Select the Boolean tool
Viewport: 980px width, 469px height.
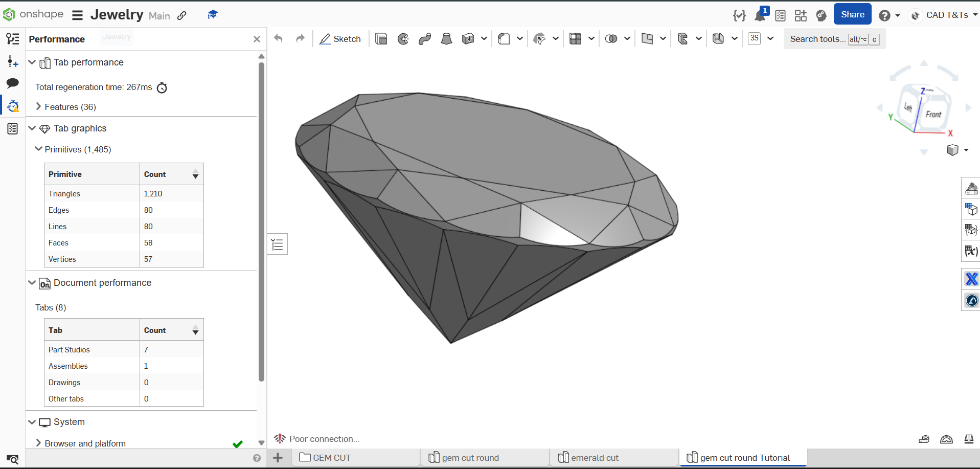tap(611, 39)
